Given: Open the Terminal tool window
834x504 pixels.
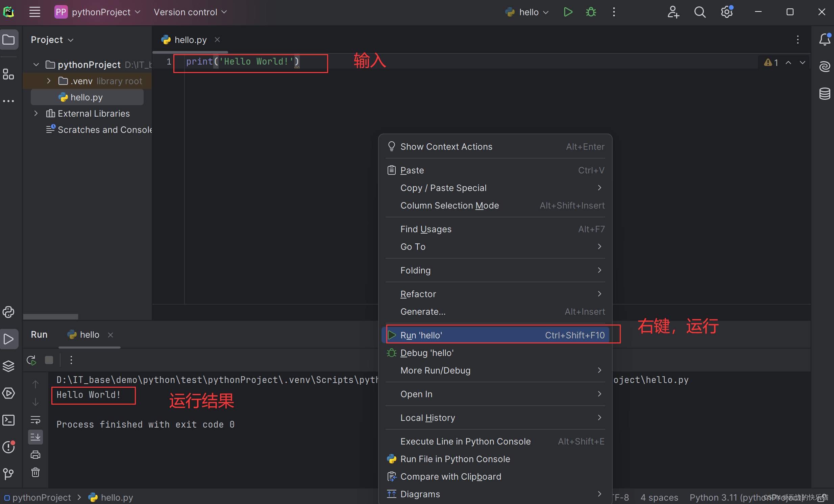Looking at the screenshot, I should tap(8, 420).
